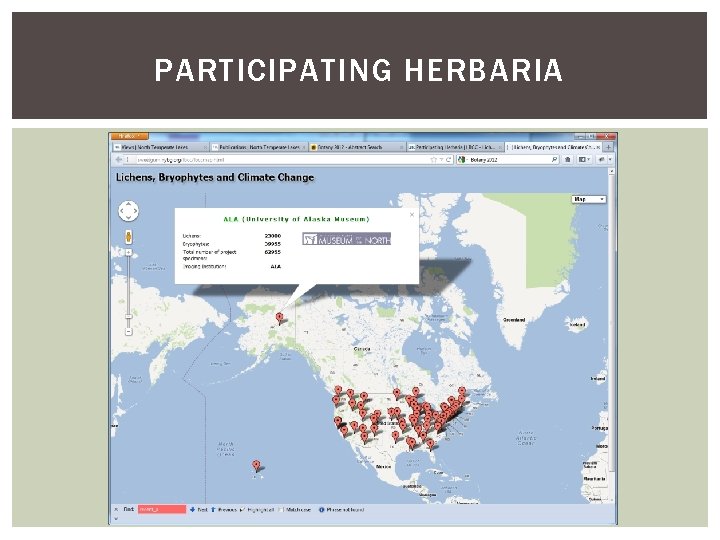720x540 pixels.
Task: Zoom out the map with minus button
Action: [129, 332]
